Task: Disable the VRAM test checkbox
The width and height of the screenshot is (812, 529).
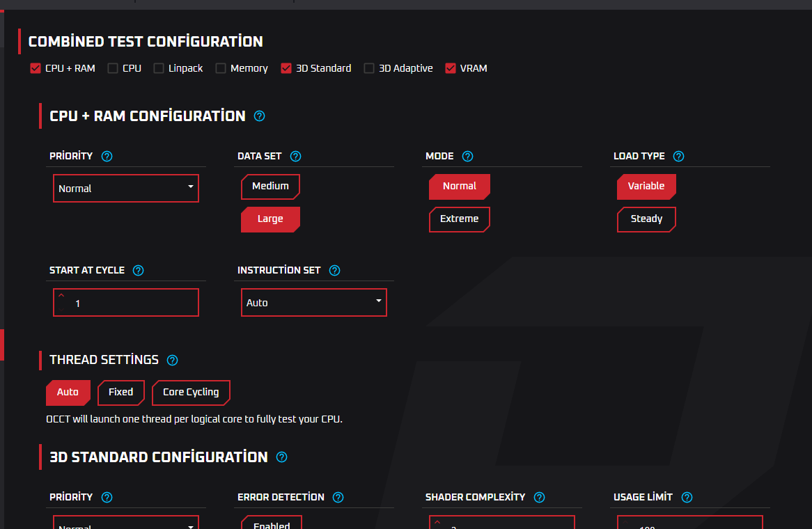Action: pos(451,68)
